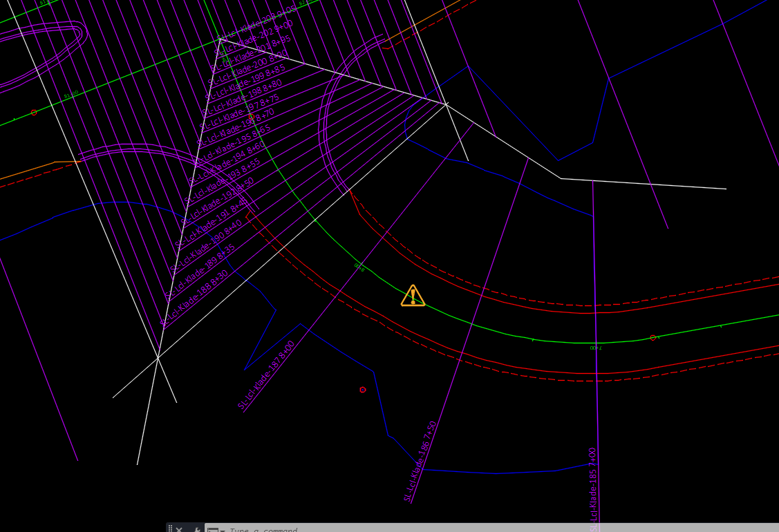
Task: Grab the command line grip handle
Action: (x=170, y=529)
